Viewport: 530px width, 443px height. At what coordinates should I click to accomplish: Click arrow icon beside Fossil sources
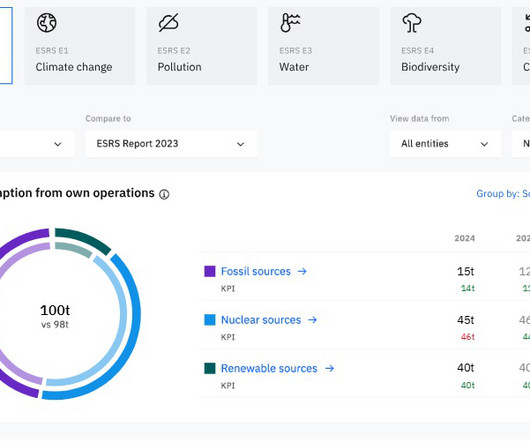(x=302, y=271)
